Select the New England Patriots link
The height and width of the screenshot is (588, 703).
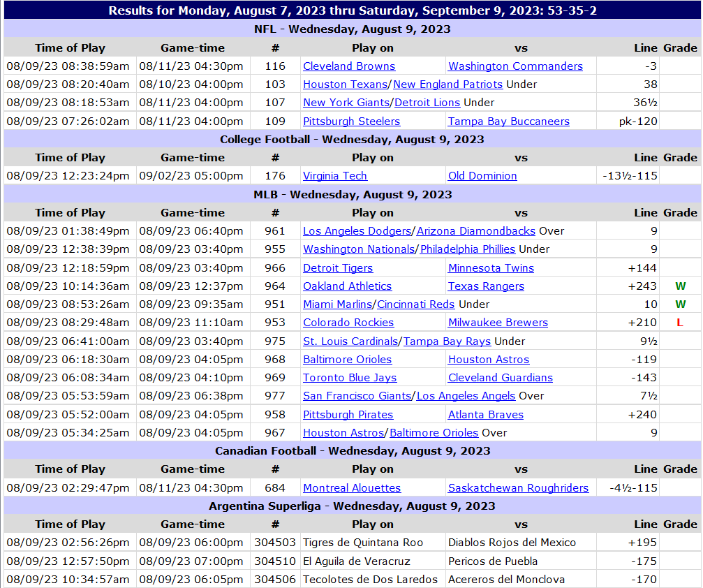pos(448,84)
